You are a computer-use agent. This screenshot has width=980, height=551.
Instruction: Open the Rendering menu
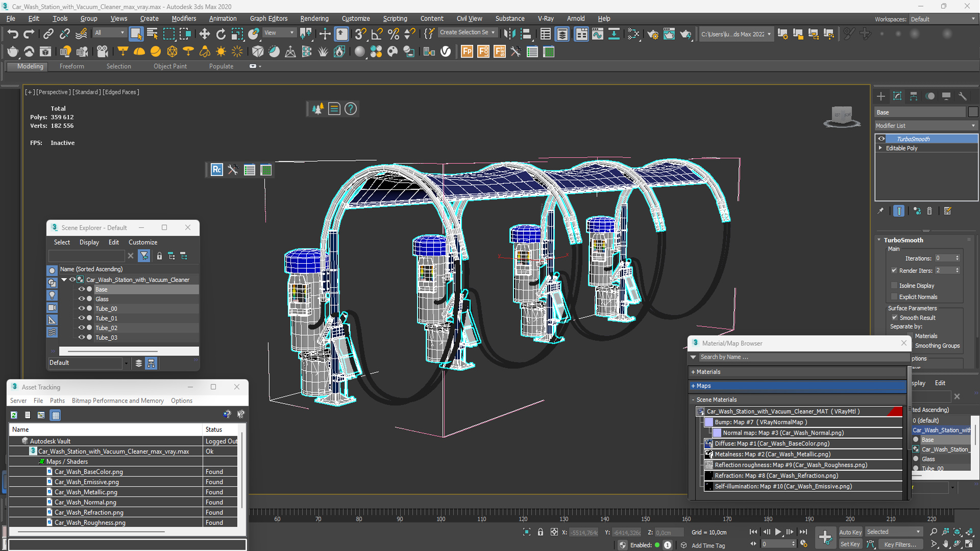(x=314, y=18)
